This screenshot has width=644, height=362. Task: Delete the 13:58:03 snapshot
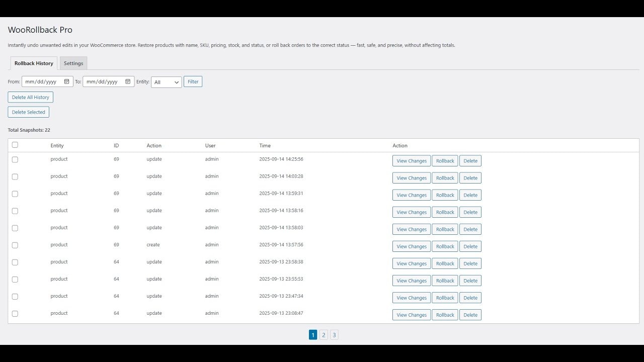(470, 229)
